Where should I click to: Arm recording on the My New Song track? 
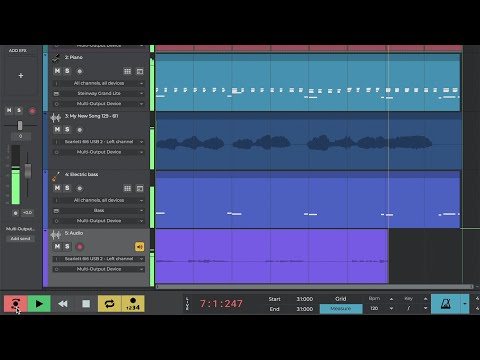coord(79,130)
